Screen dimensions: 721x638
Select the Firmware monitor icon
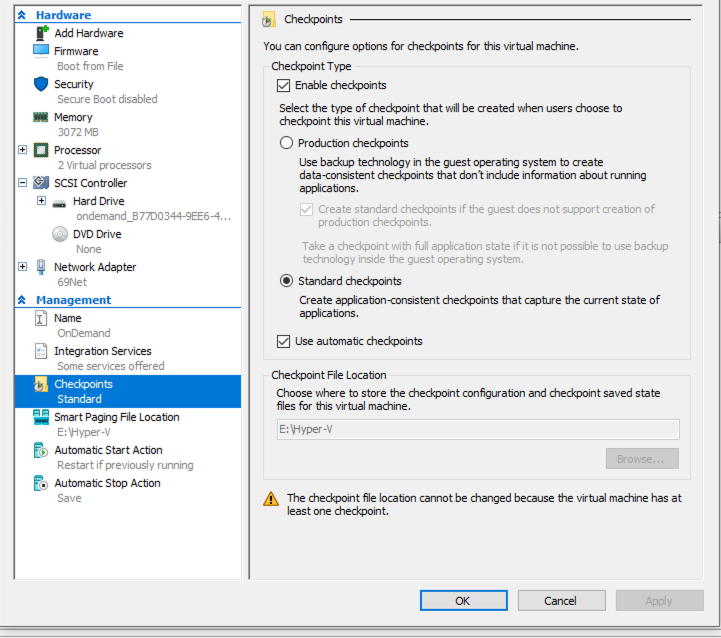click(41, 50)
